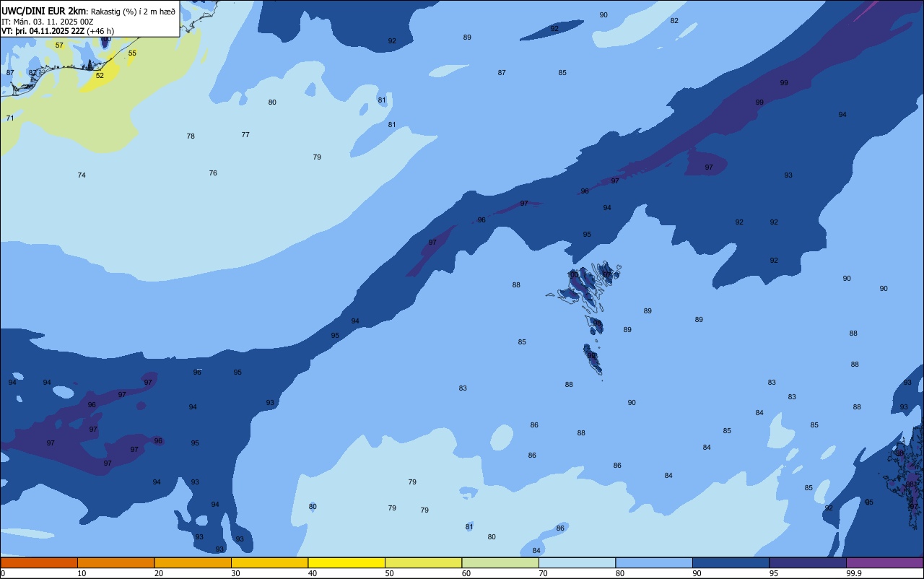Click the purple legend swatch above 99.9

(884, 562)
